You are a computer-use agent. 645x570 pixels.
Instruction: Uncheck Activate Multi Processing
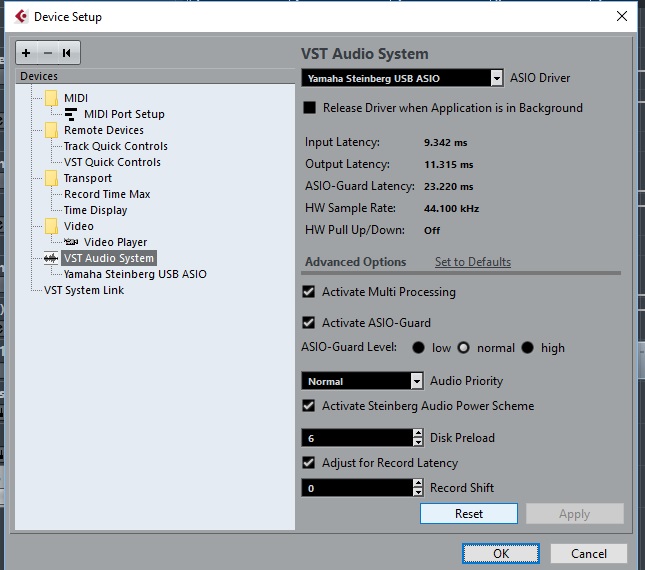click(x=309, y=292)
